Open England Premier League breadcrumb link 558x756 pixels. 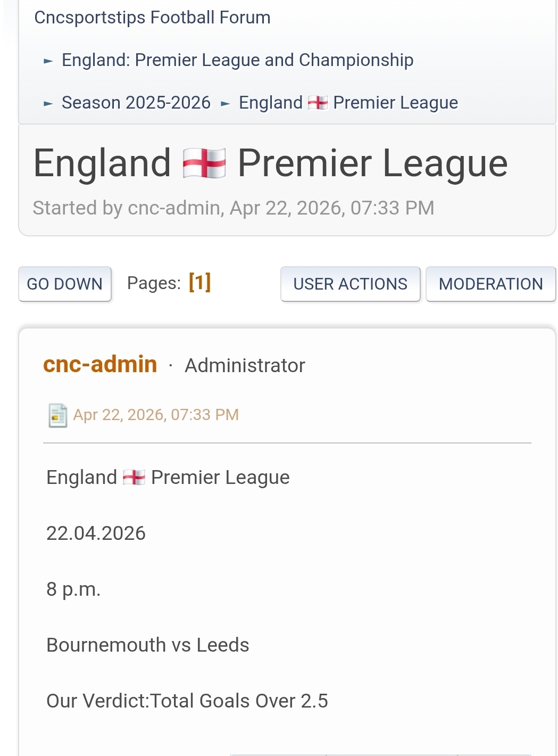(348, 103)
